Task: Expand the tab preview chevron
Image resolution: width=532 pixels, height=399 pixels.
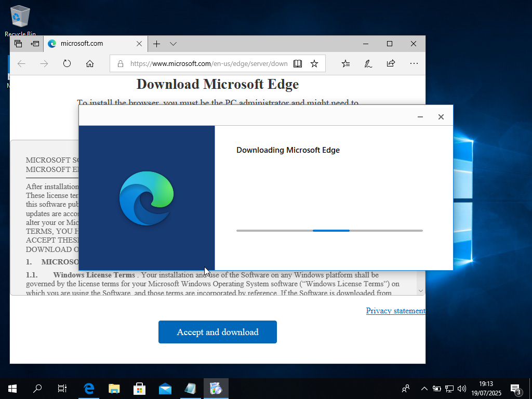Action: point(173,44)
